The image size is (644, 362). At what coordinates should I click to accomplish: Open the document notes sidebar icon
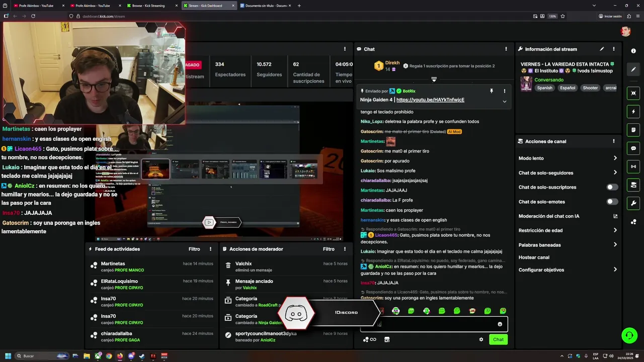pos(633,130)
